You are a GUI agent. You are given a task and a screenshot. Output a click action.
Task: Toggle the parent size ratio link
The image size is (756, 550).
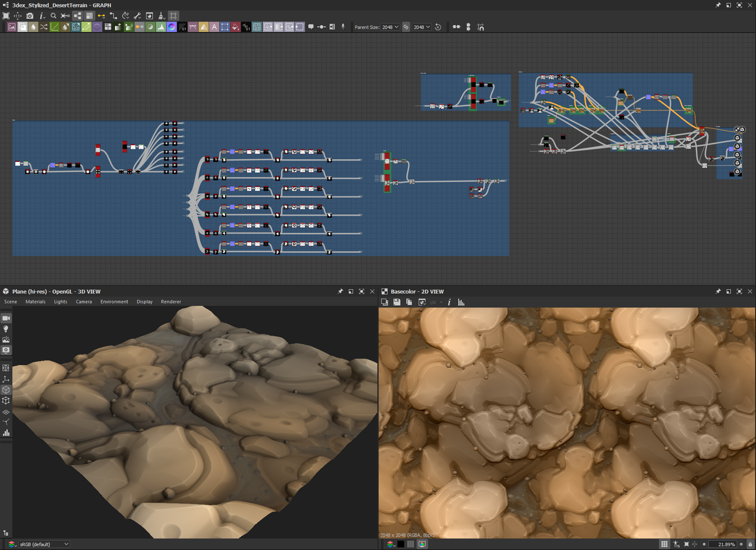[406, 27]
